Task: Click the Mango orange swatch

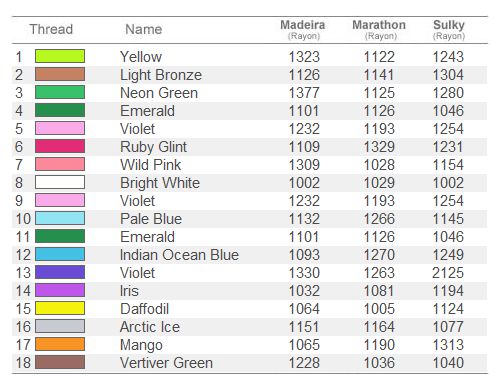Action: point(60,344)
